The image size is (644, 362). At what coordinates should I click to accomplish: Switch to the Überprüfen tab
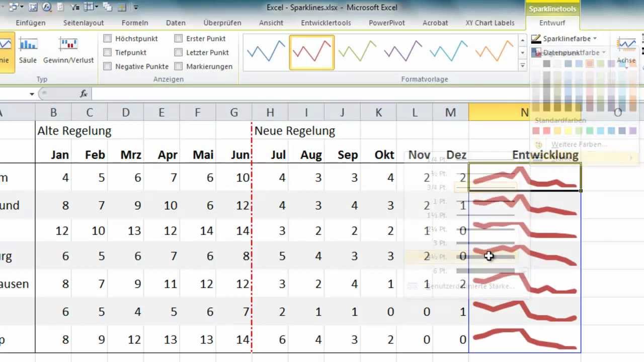coord(222,23)
